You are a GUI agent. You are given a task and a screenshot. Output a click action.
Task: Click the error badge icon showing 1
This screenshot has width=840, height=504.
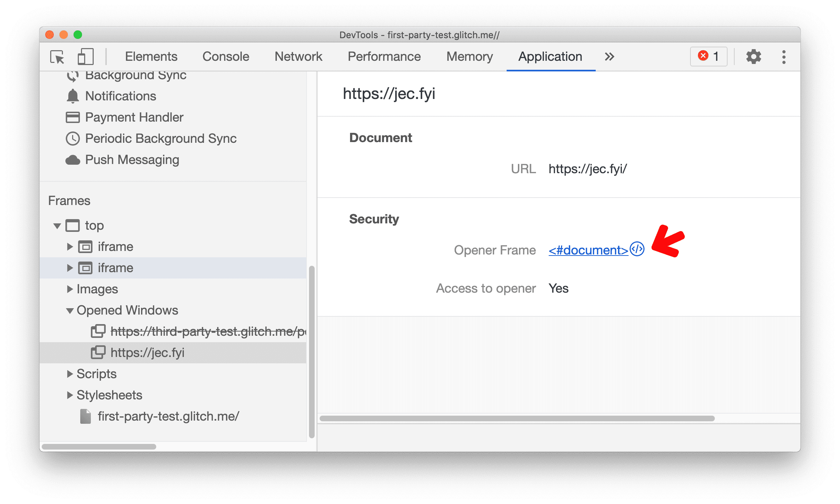[710, 57]
